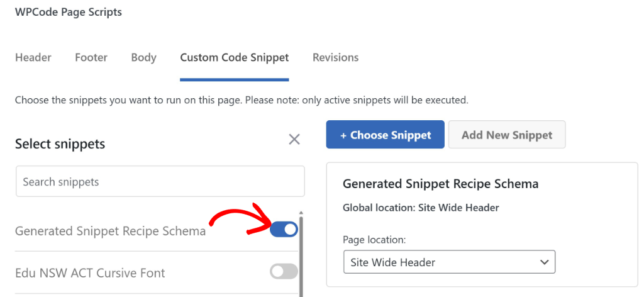The height and width of the screenshot is (297, 644).
Task: Select Generated Snippet Recipe Schema list item label
Action: click(110, 231)
